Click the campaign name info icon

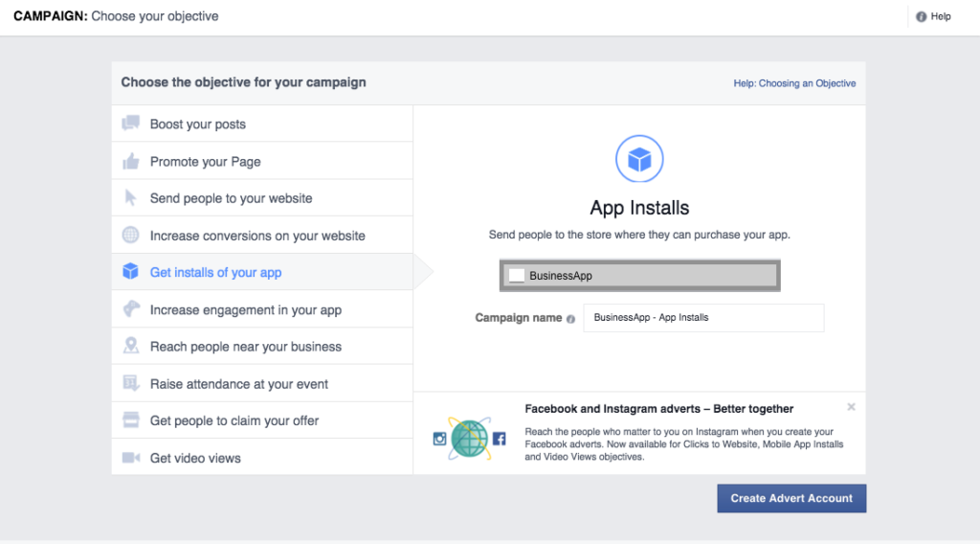[x=571, y=319]
